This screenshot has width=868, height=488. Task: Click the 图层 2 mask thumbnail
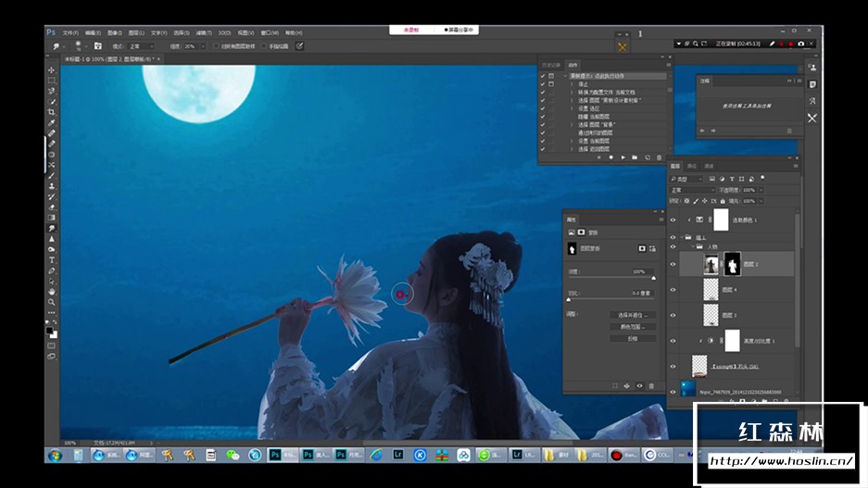[732, 265]
